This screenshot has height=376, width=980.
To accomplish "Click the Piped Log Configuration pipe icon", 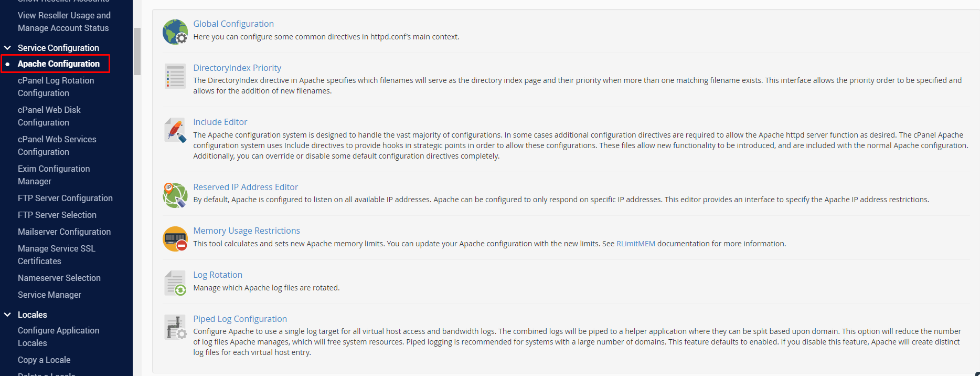I will (175, 327).
